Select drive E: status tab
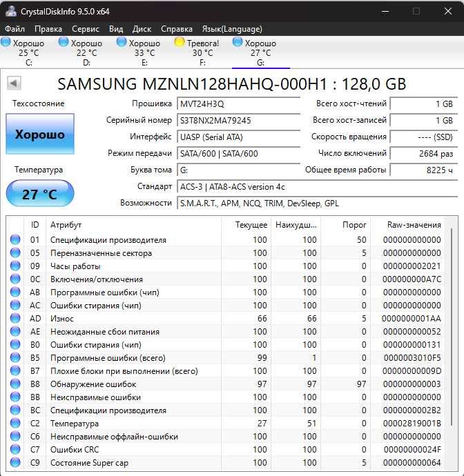Image resolution: width=464 pixels, height=476 pixels. (144, 52)
